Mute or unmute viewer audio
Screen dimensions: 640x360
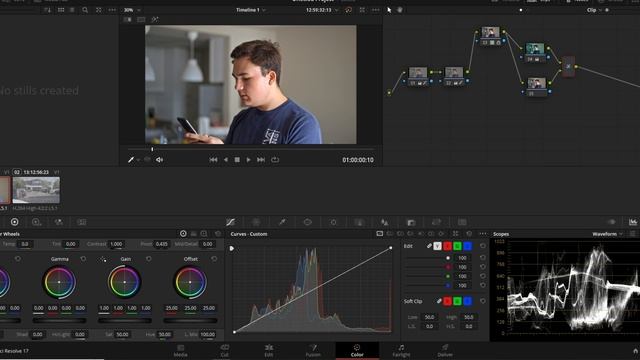click(x=159, y=160)
